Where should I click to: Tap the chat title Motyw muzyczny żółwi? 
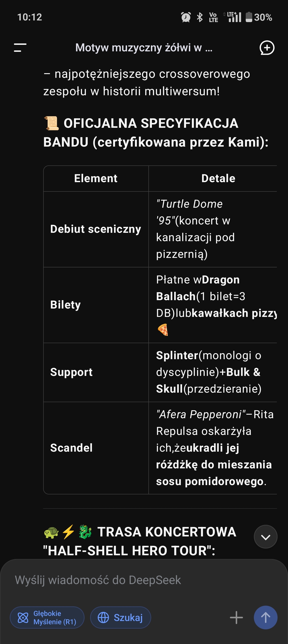(144, 47)
